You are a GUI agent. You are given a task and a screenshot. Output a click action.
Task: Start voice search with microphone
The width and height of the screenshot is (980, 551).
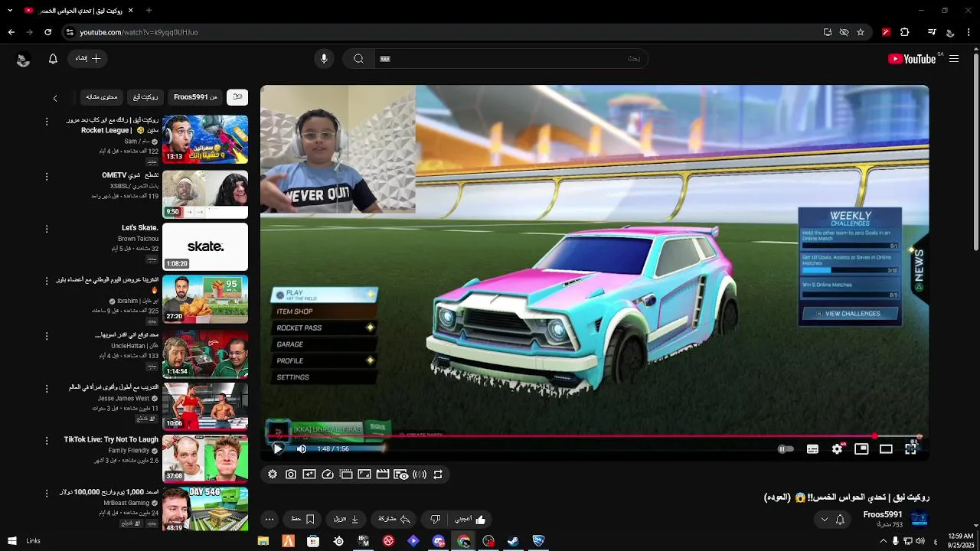point(324,58)
